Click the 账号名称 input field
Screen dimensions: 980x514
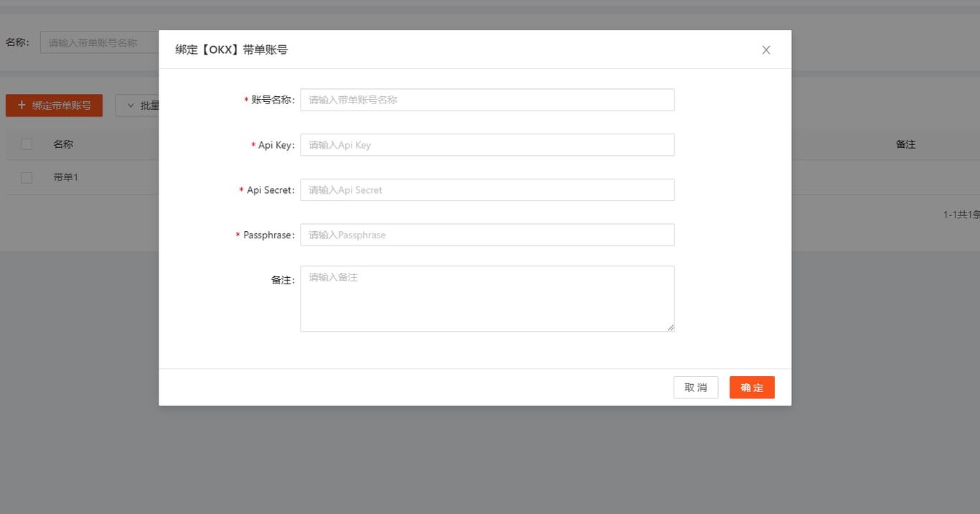[487, 100]
